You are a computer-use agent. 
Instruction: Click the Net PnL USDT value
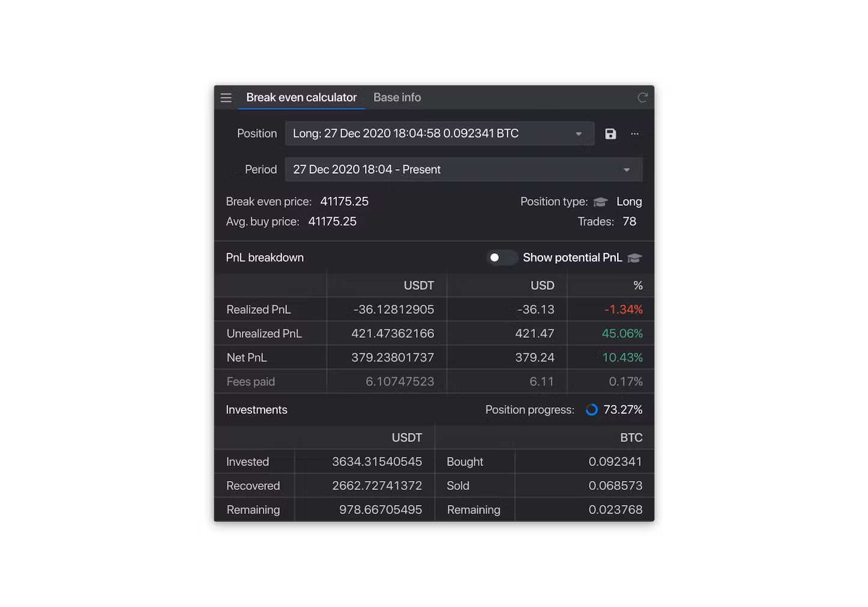tap(393, 357)
